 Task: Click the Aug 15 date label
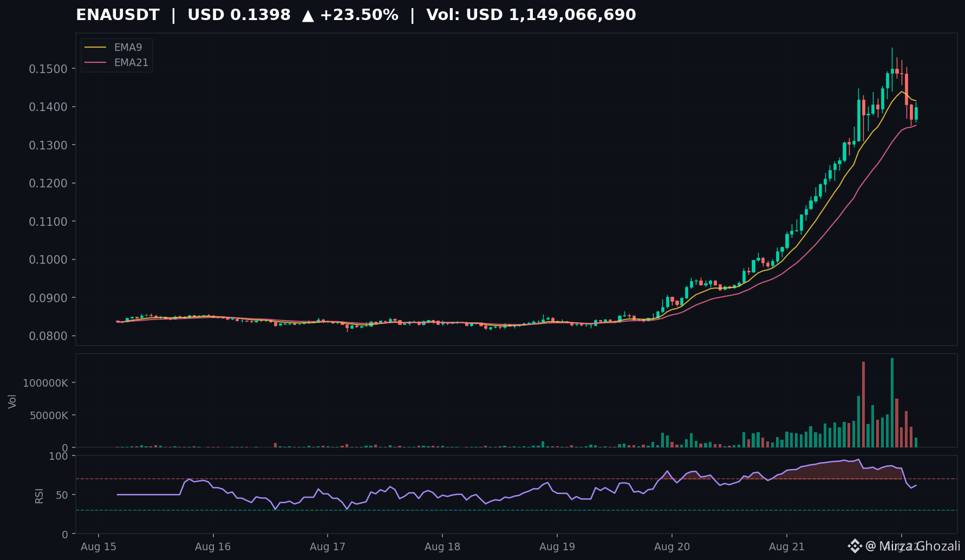click(x=99, y=547)
